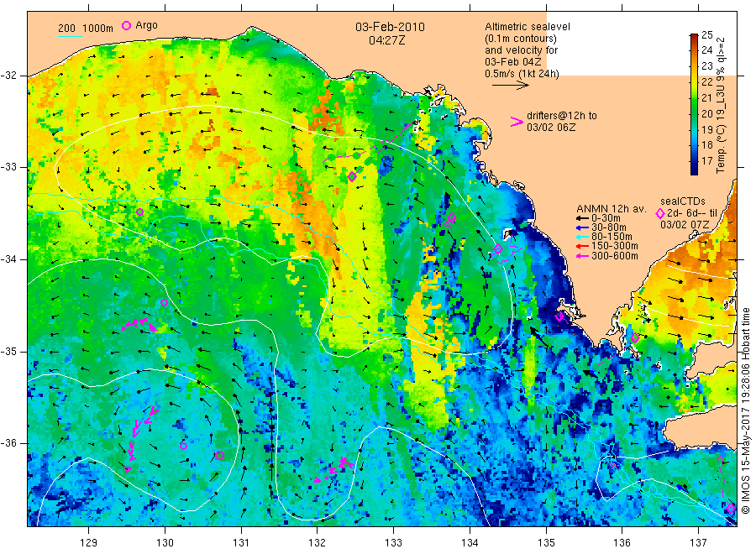The image size is (756, 554).
Task: Click the cyan line under the 200 isobath label
Action: pos(70,36)
